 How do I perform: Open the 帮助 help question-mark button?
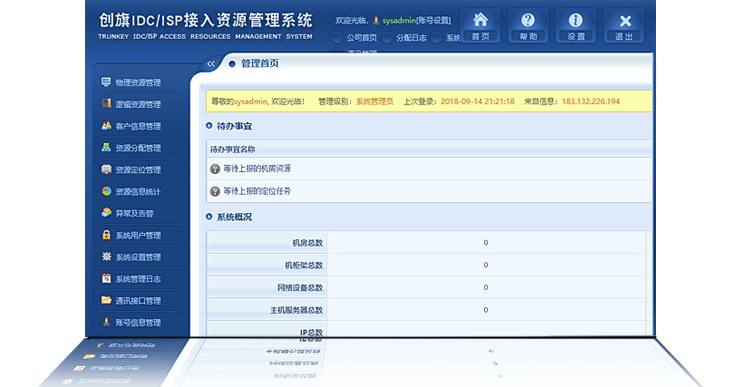point(528,26)
